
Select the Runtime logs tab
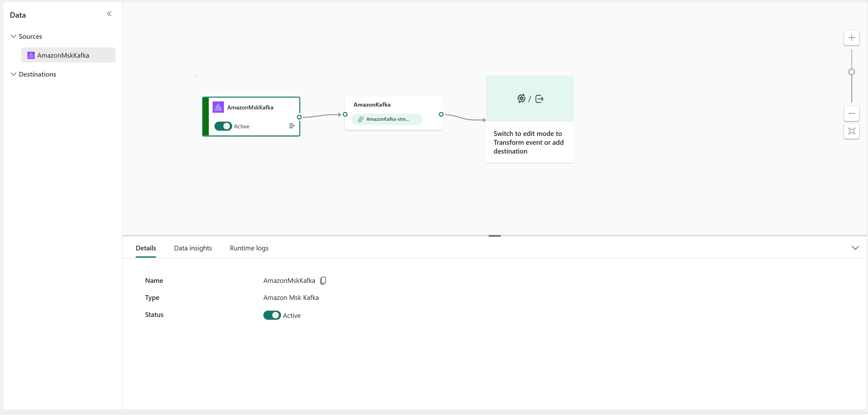point(249,247)
